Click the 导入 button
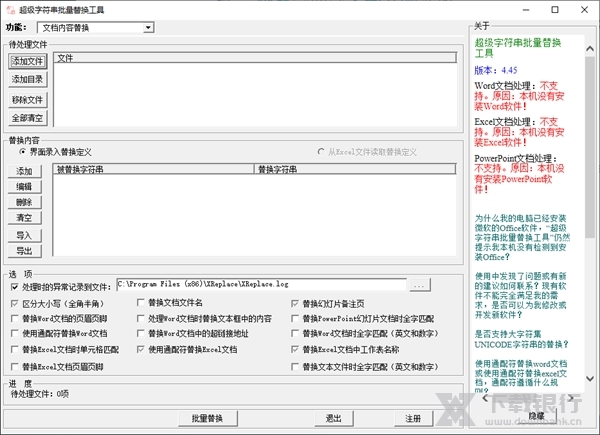Image resolution: width=600 pixels, height=435 pixels. tap(24, 235)
